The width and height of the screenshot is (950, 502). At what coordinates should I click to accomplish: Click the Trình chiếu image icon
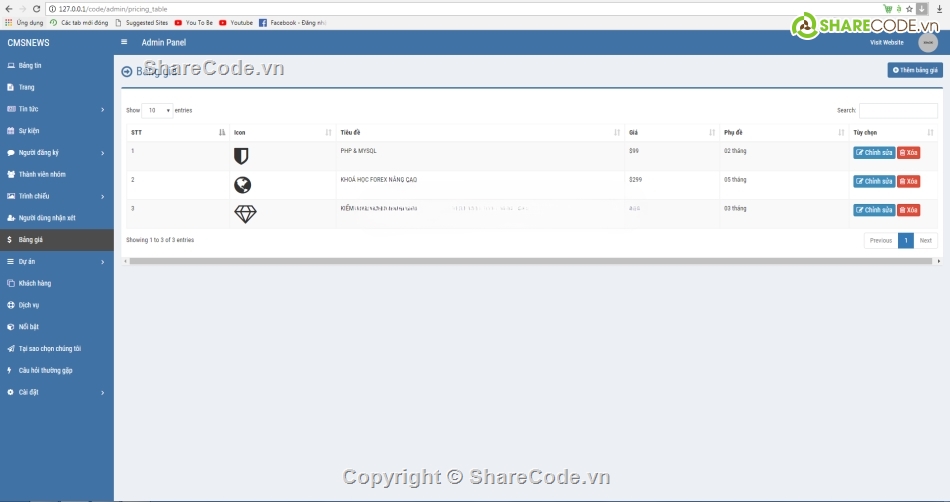point(11,196)
